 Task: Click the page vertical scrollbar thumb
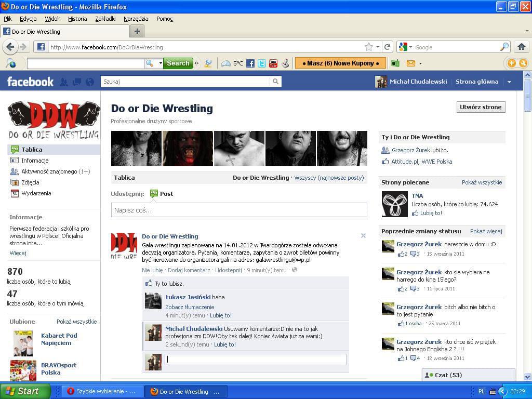[527, 96]
